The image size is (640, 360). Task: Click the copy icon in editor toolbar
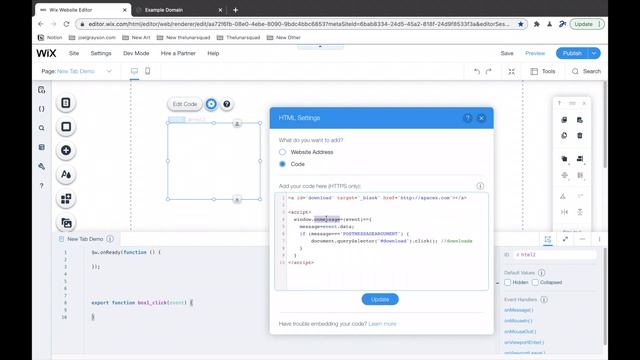click(x=564, y=120)
